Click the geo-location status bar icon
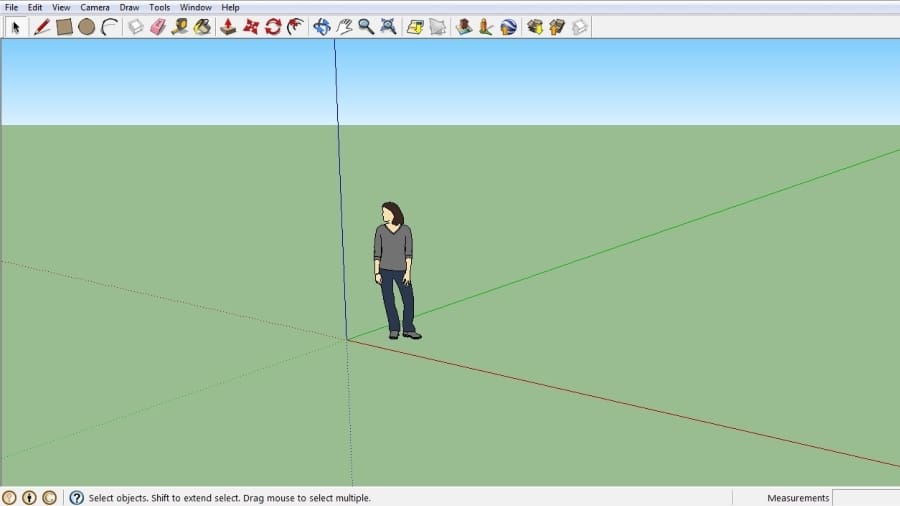 [9, 497]
